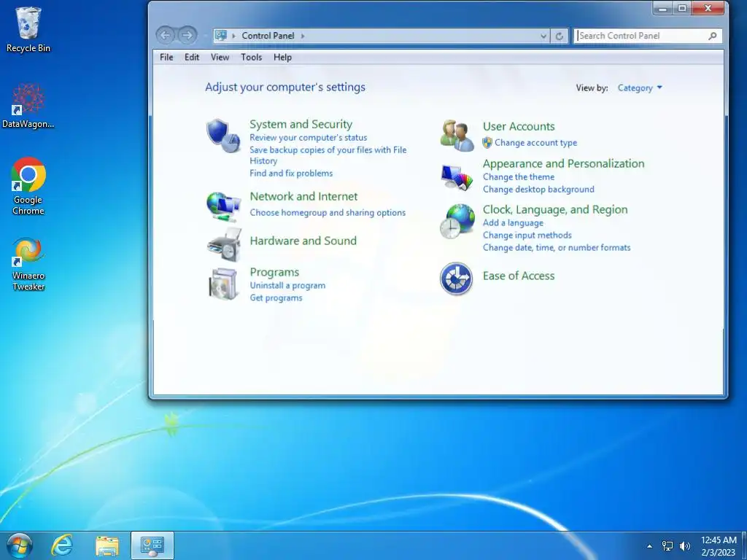Refresh the Control Panel address bar
Image resolution: width=747 pixels, height=560 pixels.
[x=560, y=36]
